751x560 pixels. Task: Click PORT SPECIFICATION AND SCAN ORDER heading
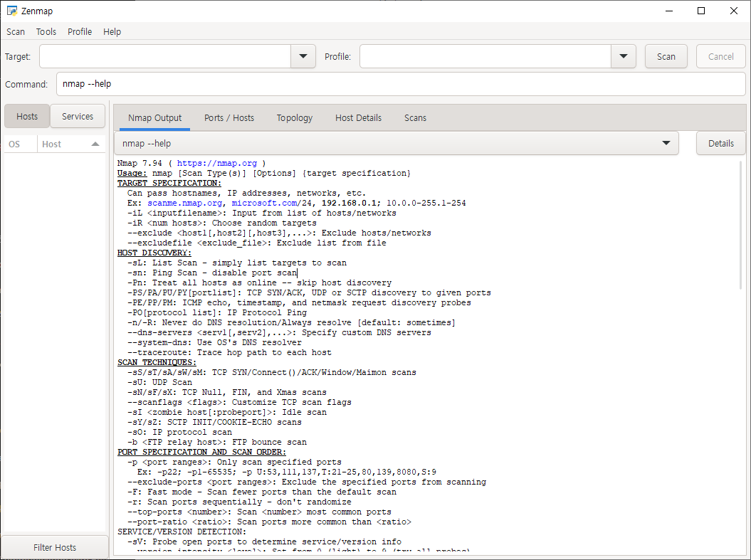(201, 452)
